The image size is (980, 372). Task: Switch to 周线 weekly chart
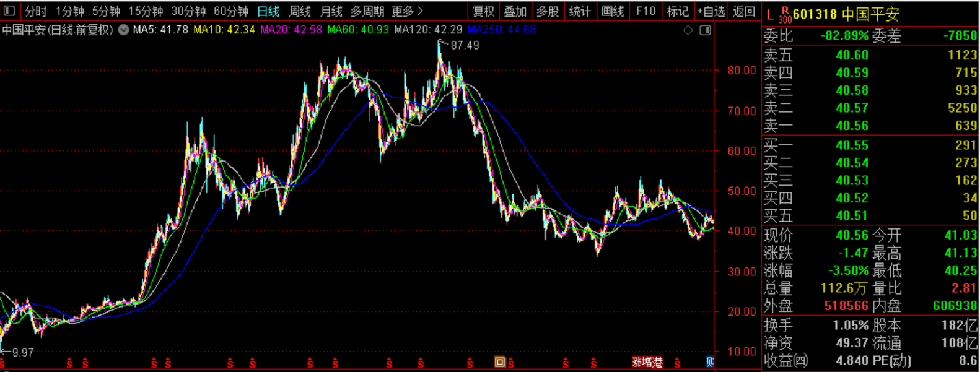point(300,11)
